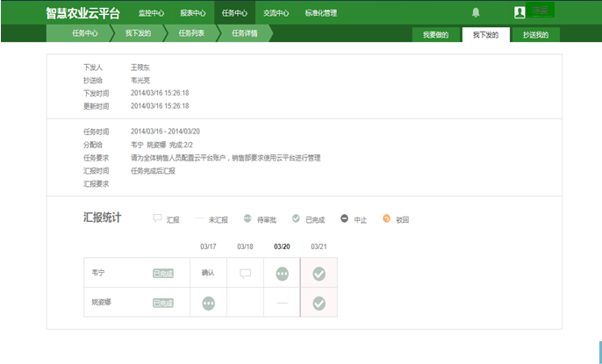Click 韦宁's 已完成 status badge
Screen dimensions: 602x364
coord(163,274)
